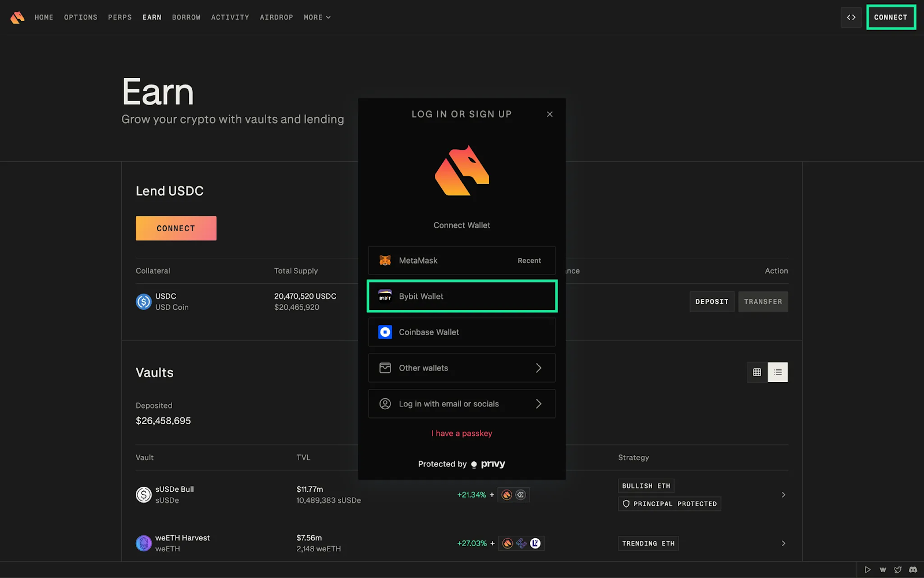Open the W icon link in footer
Screen dimensions: 924x578
coord(882,570)
